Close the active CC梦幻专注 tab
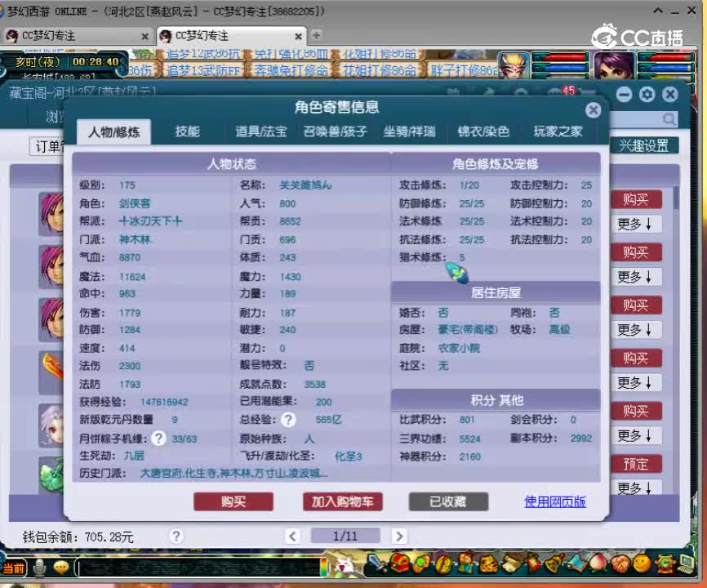 pyautogui.click(x=298, y=36)
